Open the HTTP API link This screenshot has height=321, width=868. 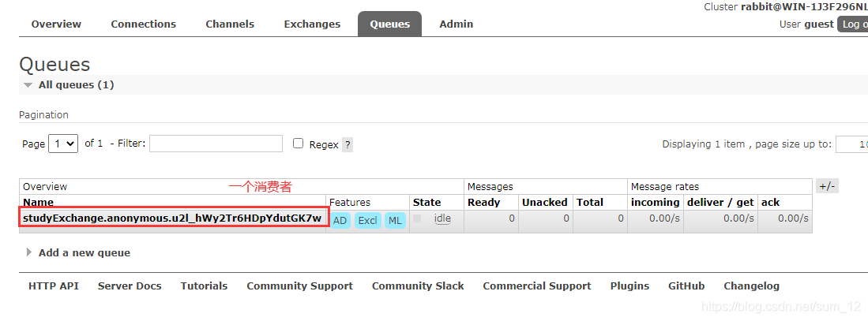pyautogui.click(x=54, y=286)
